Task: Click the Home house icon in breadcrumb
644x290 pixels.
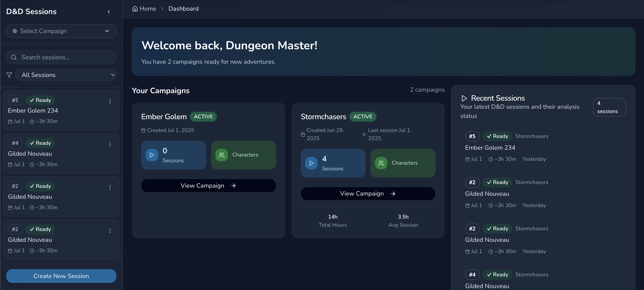Action: [x=135, y=9]
